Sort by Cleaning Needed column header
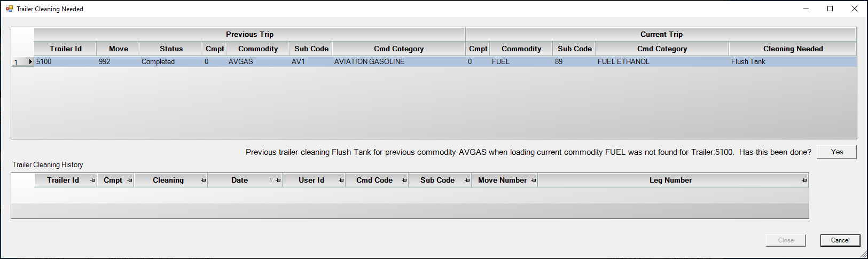 click(793, 49)
